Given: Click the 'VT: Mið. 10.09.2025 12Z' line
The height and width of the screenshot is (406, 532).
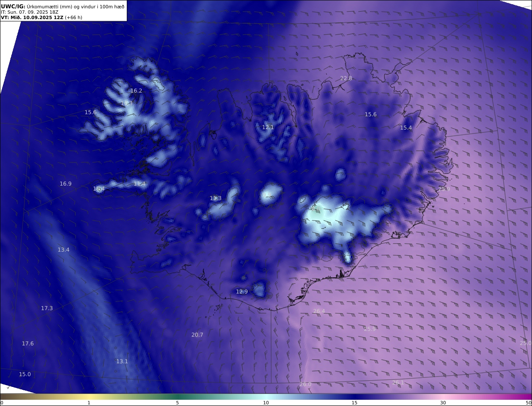Looking at the screenshot, I should coord(41,17).
